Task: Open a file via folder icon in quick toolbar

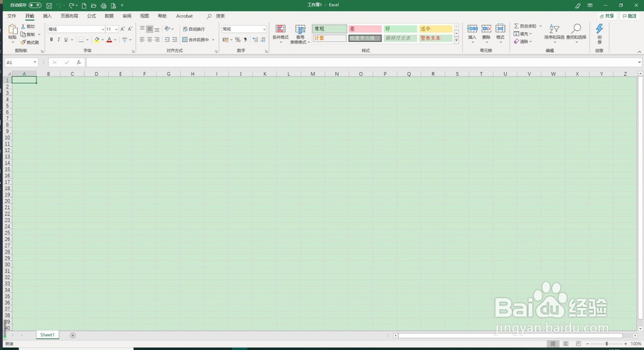Action: pyautogui.click(x=93, y=5)
